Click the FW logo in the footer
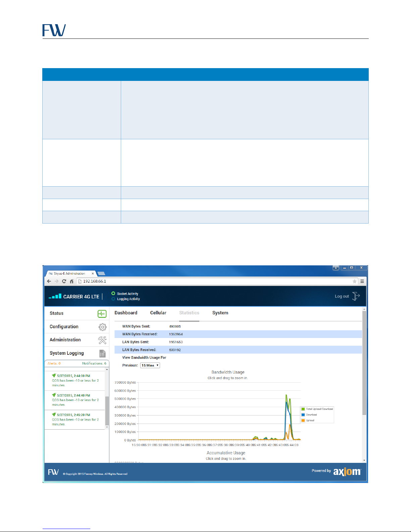The width and height of the screenshot is (411, 532). coord(53,472)
